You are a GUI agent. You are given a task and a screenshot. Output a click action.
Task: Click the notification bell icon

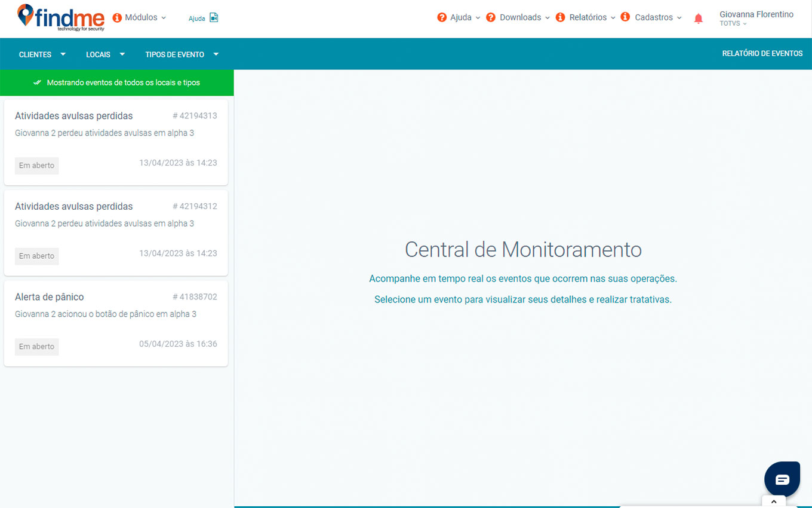point(698,19)
